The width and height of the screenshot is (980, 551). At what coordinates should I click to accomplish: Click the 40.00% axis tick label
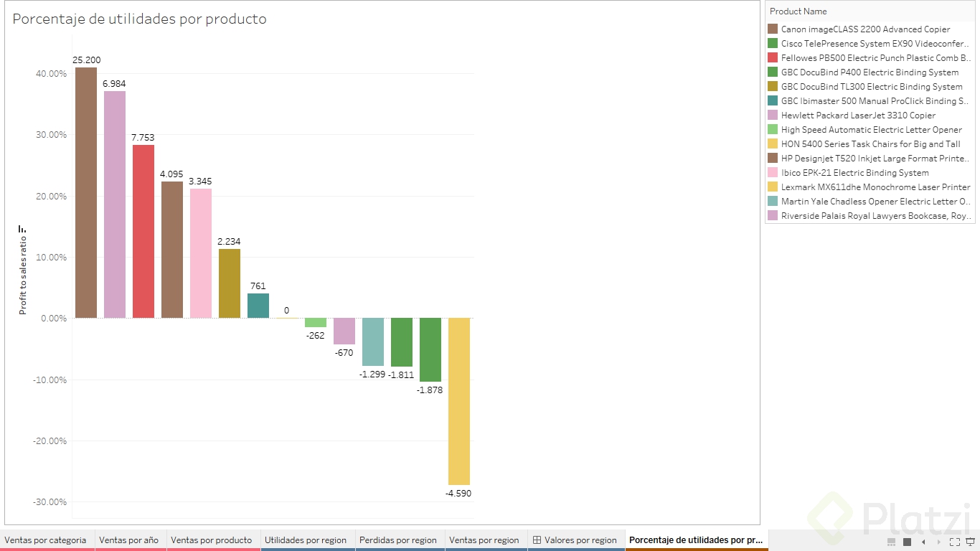tap(50, 73)
